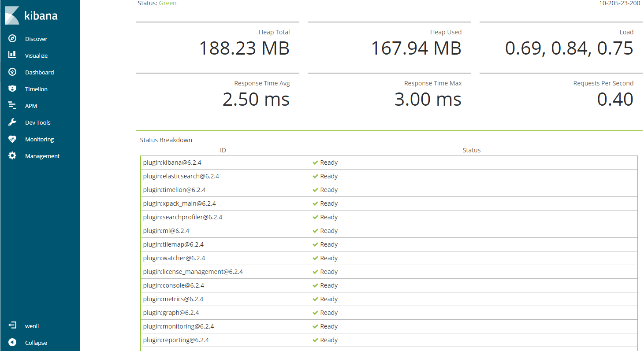Click the kibana wordmark text

tap(41, 15)
